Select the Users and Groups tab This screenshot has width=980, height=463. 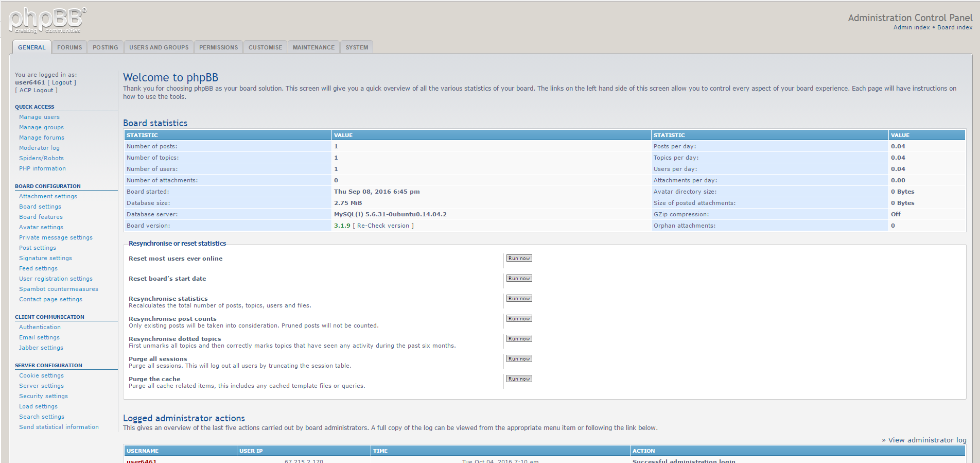pos(159,47)
